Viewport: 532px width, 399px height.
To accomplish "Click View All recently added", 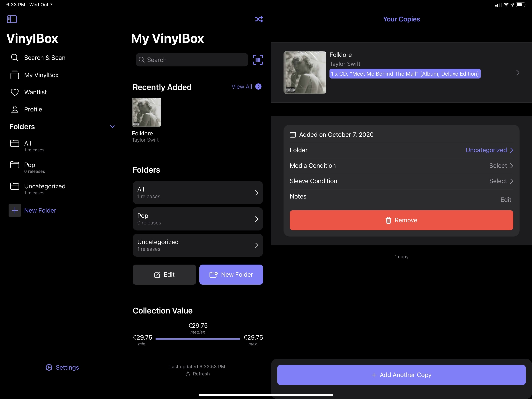I will (x=246, y=87).
